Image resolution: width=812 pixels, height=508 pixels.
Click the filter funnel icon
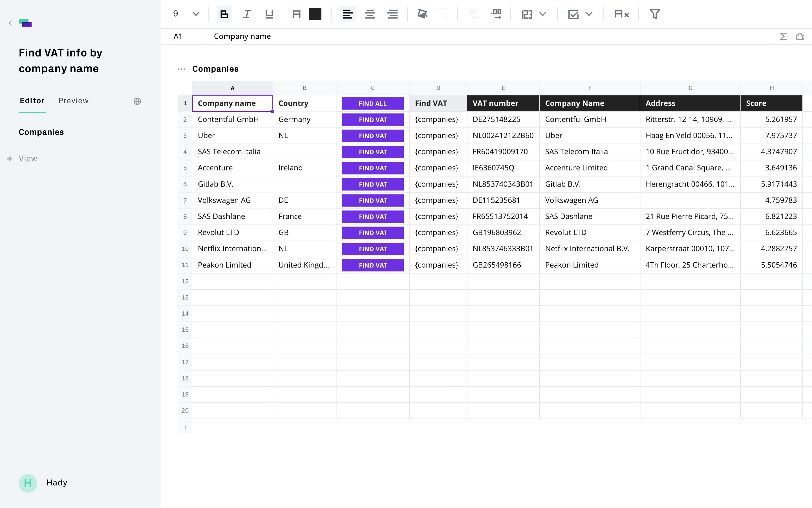(655, 14)
